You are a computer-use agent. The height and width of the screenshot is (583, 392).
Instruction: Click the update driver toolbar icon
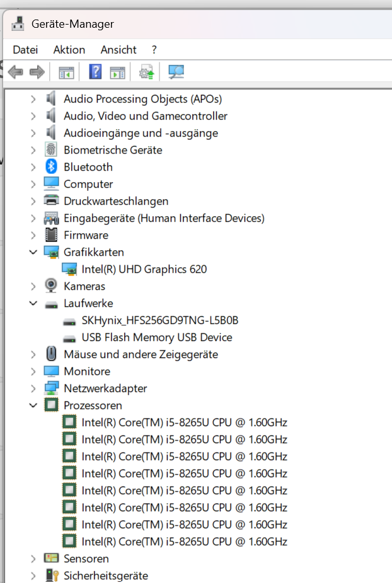tap(147, 72)
